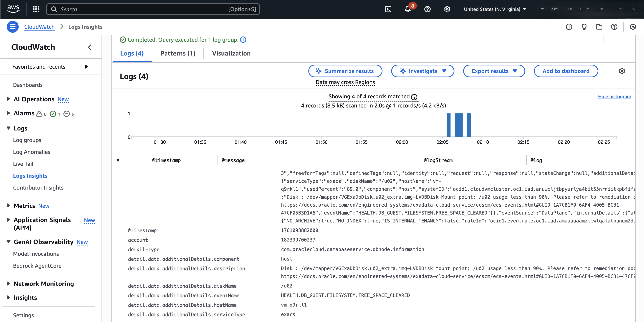
Task: Expand the Investigate dropdown
Action: pyautogui.click(x=423, y=71)
